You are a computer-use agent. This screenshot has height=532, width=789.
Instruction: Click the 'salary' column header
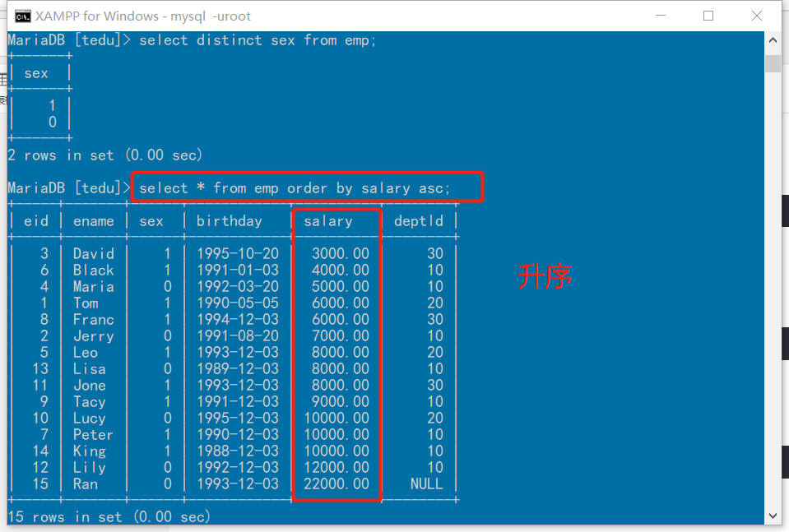(328, 221)
